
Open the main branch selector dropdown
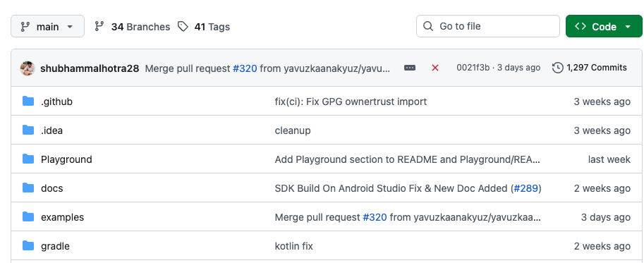pyautogui.click(x=48, y=26)
